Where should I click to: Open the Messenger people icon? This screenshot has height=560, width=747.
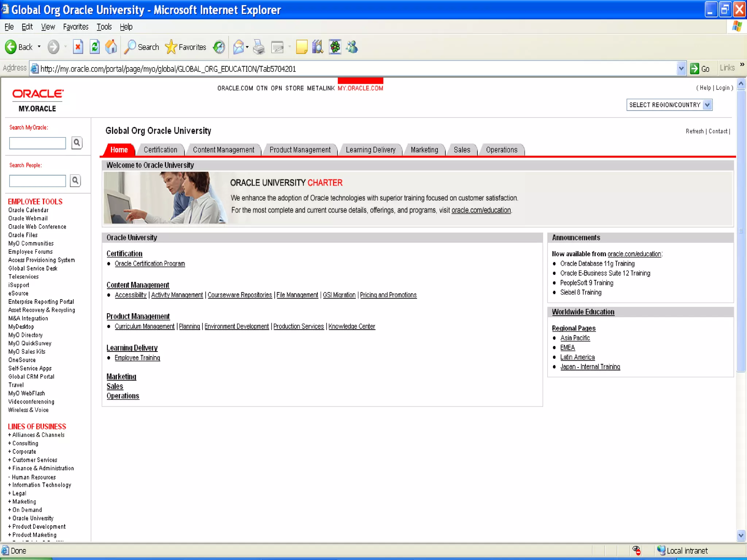coord(352,47)
